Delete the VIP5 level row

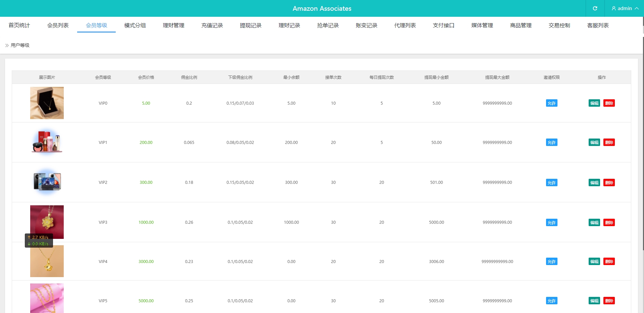(609, 301)
